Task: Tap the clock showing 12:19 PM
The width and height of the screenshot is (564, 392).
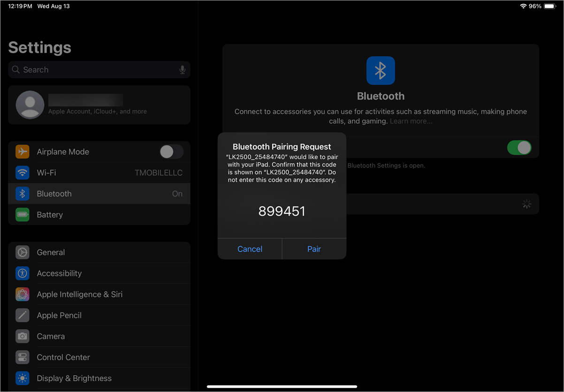Action: (20, 6)
